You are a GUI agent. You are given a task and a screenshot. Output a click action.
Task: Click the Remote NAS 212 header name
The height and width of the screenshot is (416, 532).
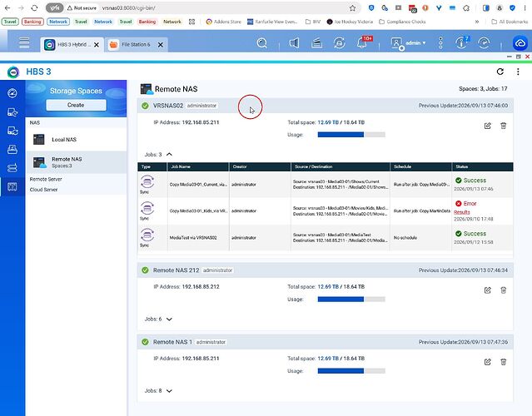point(177,270)
